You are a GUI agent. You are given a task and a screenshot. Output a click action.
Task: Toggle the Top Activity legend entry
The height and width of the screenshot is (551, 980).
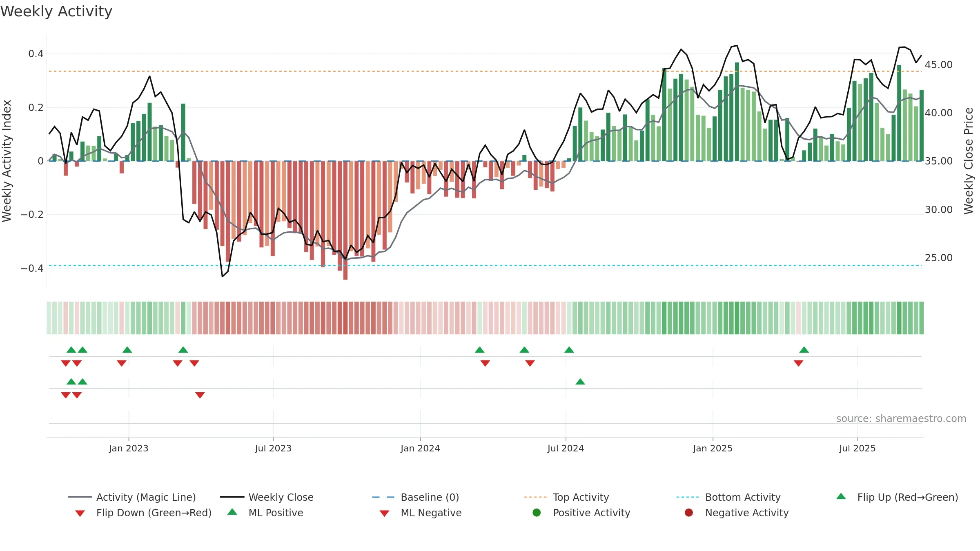click(566, 497)
